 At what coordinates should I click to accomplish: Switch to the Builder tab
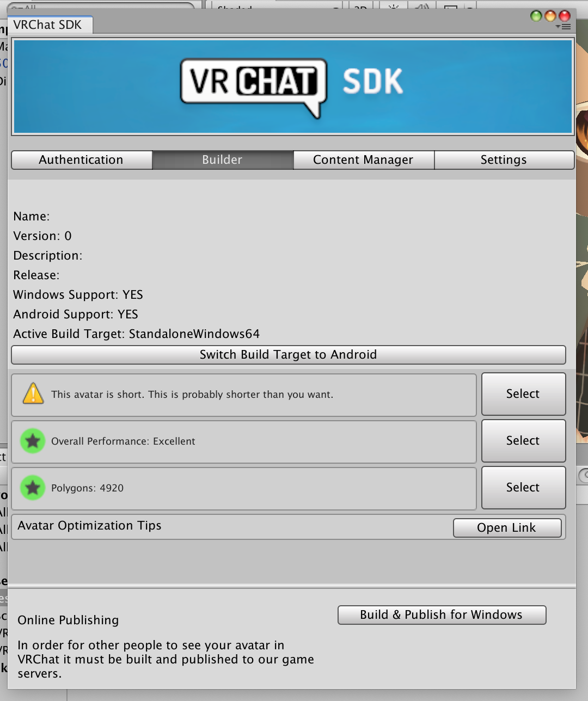point(223,160)
